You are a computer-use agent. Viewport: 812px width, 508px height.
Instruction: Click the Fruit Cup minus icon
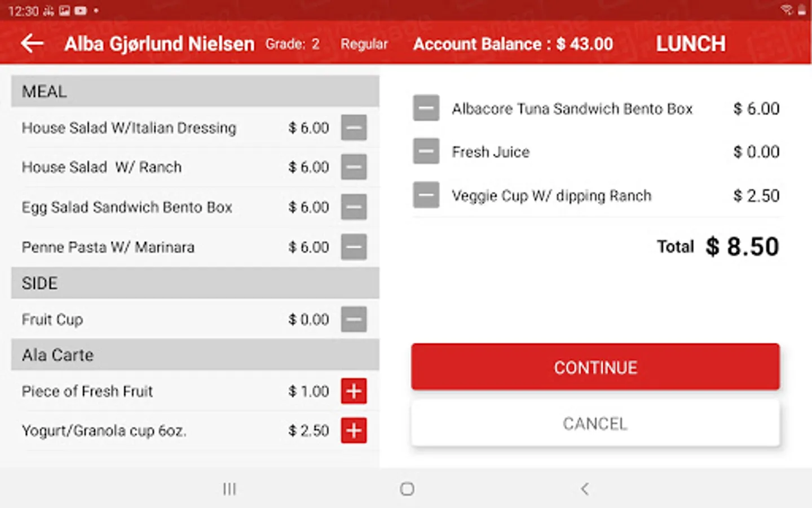[354, 319]
